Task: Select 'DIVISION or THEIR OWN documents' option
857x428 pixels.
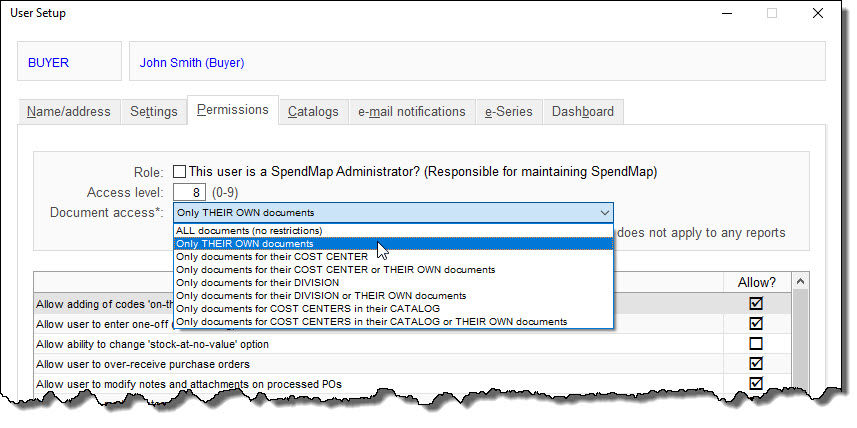Action: (x=320, y=296)
